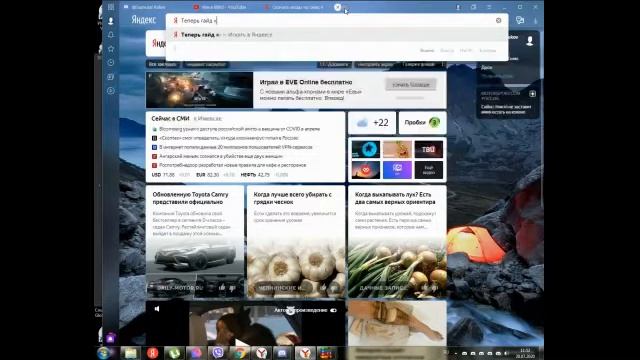The height and width of the screenshot is (360, 640).
Task: Open the circular play icon in left sidebar
Action: [111, 91]
